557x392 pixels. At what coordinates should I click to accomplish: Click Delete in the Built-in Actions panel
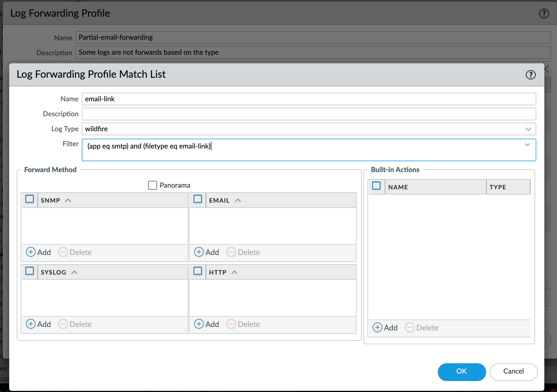422,328
